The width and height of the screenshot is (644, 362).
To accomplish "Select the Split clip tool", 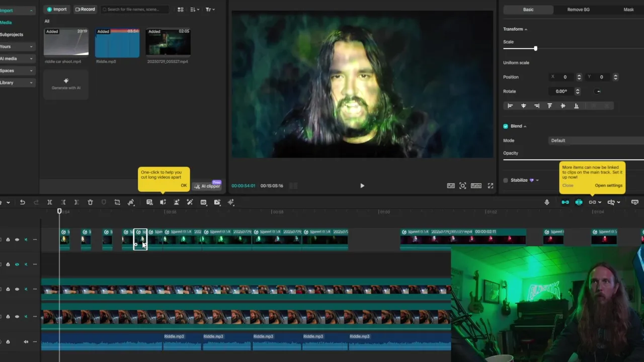I will click(49, 202).
